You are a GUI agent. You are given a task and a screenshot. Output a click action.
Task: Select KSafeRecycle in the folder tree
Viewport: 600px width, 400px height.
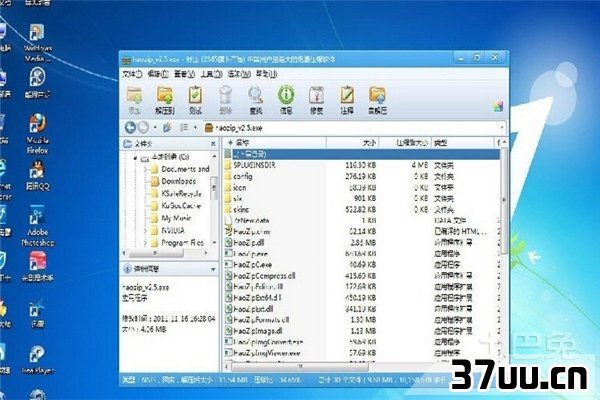[181, 194]
